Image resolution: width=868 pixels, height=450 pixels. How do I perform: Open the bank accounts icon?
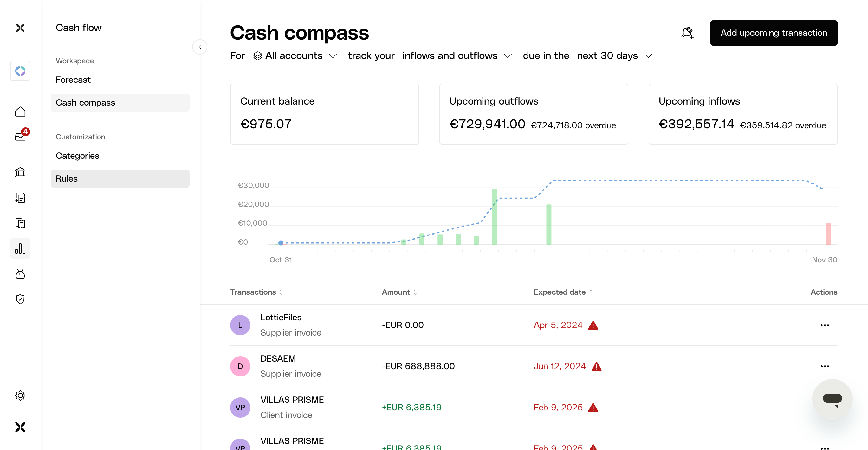click(20, 172)
